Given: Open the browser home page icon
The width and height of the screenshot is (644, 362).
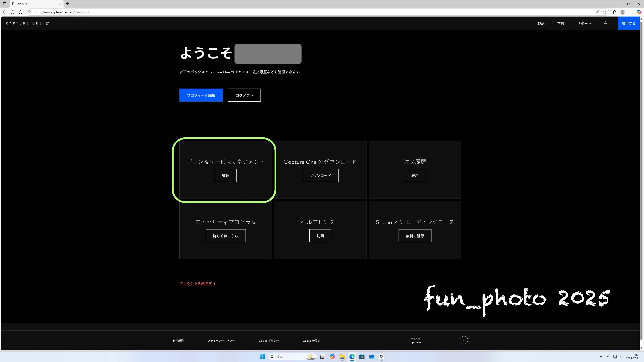Looking at the screenshot, I should (20, 12).
